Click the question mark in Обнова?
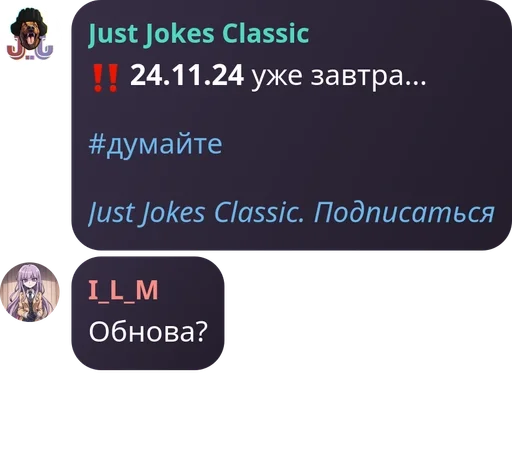This screenshot has height=451, width=512. (202, 331)
